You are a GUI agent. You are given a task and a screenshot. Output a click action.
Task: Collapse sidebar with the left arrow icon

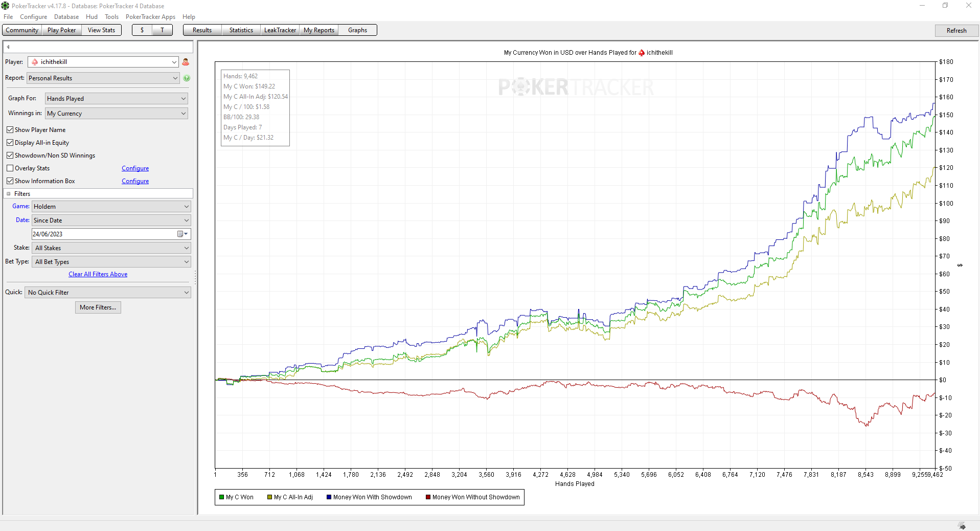click(8, 47)
